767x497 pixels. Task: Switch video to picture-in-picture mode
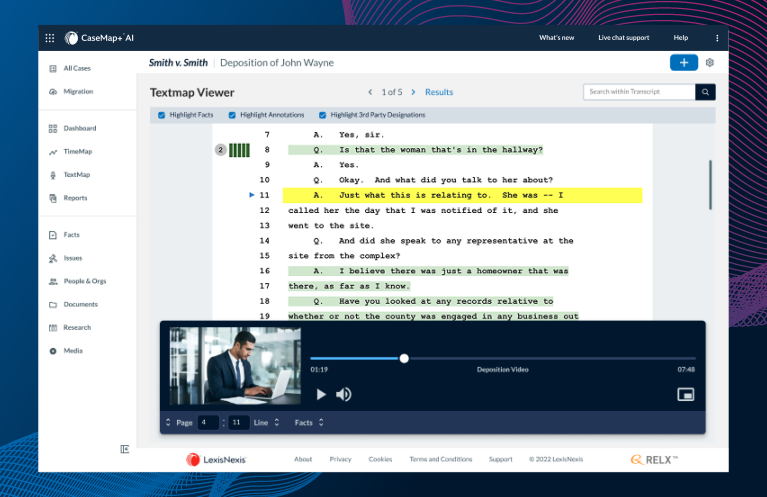click(x=685, y=394)
